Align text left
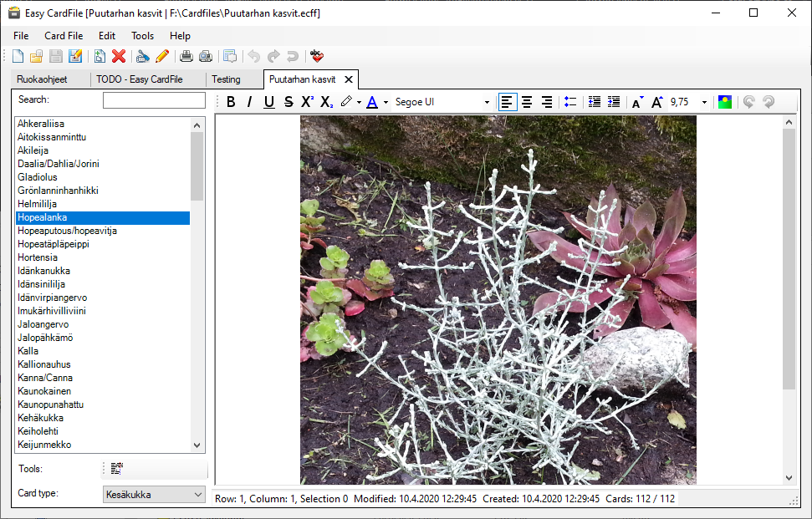This screenshot has width=812, height=519. (508, 102)
